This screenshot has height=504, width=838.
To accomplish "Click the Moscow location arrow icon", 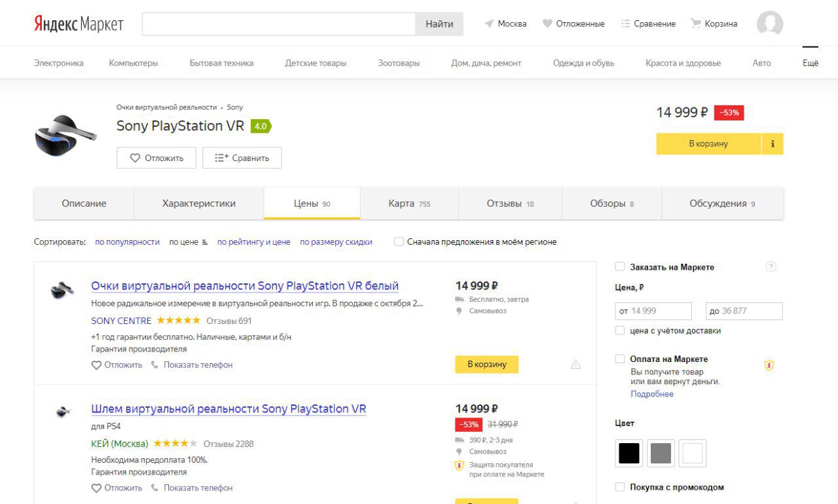I will click(x=489, y=24).
